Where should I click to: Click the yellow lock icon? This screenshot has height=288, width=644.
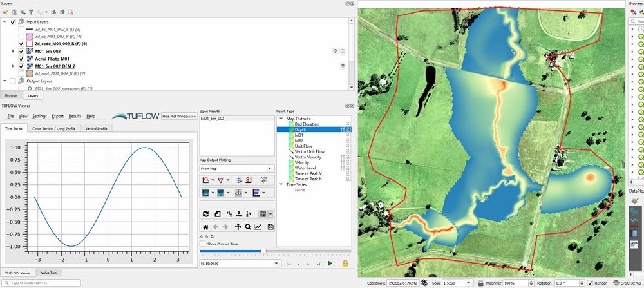345,264
